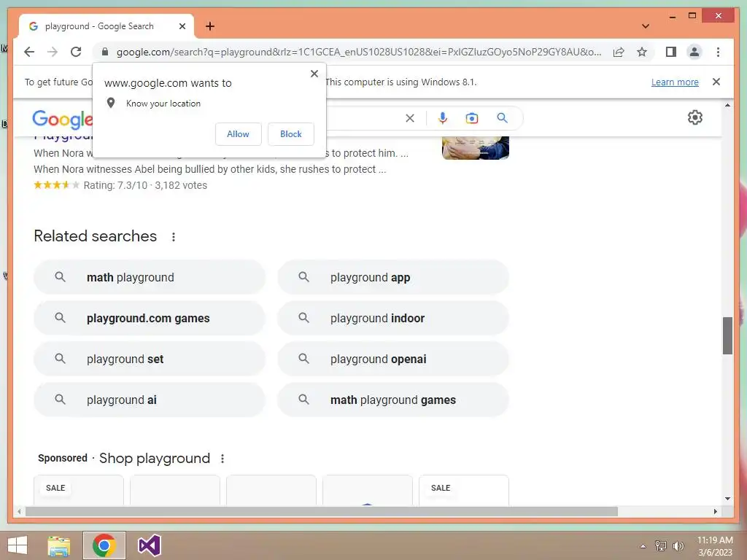This screenshot has height=560, width=747.
Task: Open Chrome three-dot menu
Action: (718, 52)
